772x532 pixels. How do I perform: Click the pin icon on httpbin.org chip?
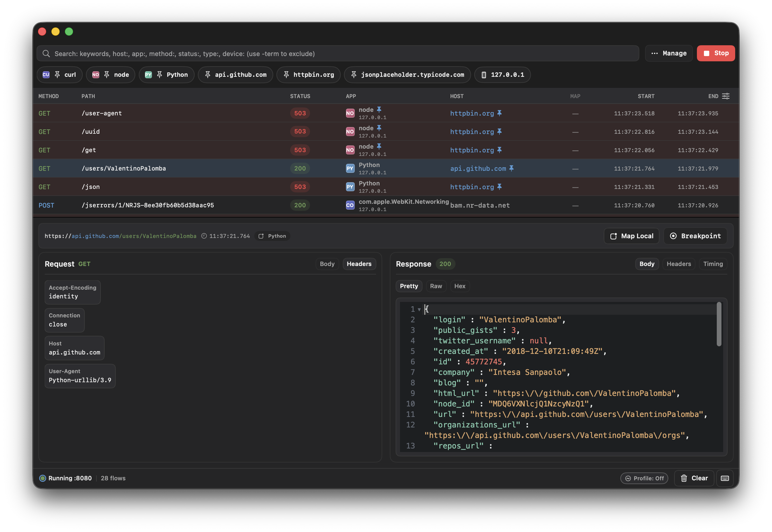(286, 75)
